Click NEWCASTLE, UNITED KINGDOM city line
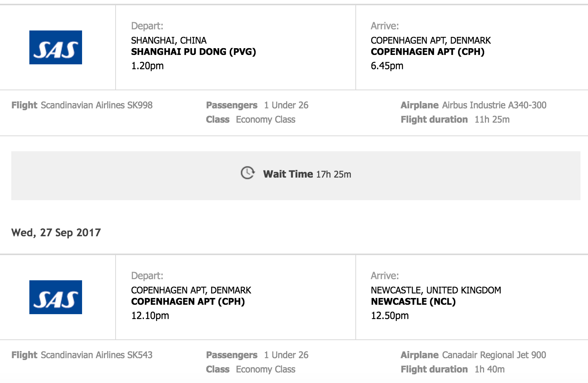 436,290
